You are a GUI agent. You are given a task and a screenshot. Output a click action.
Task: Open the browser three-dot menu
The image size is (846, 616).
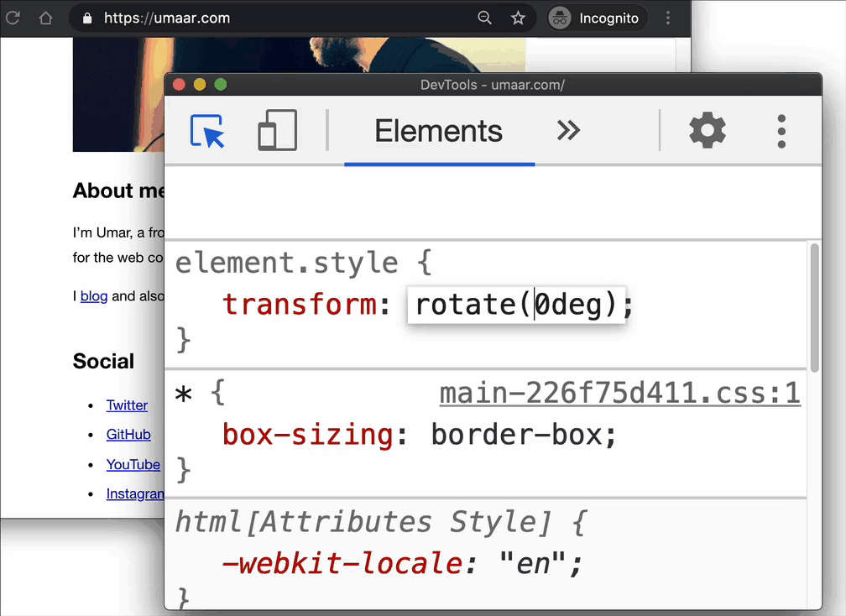(x=668, y=18)
